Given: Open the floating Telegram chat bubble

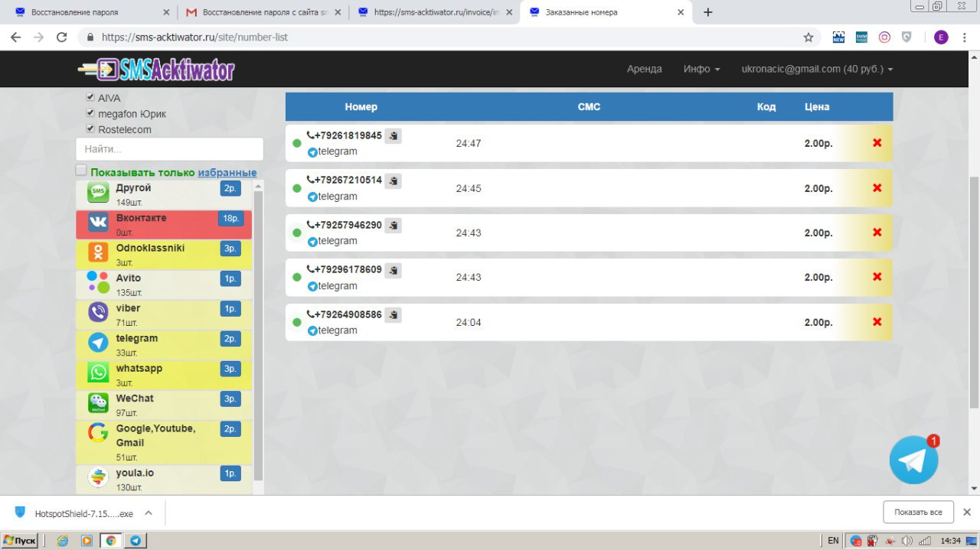Looking at the screenshot, I should [913, 460].
